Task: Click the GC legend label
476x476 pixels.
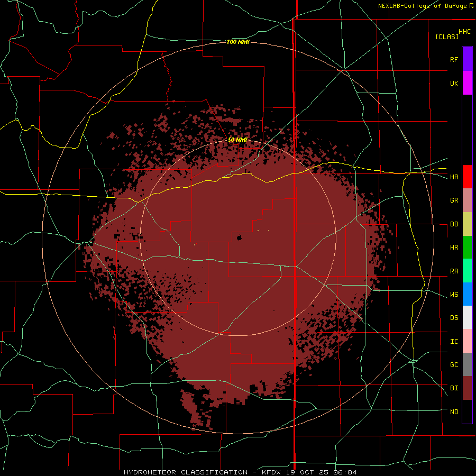Action: (454, 365)
